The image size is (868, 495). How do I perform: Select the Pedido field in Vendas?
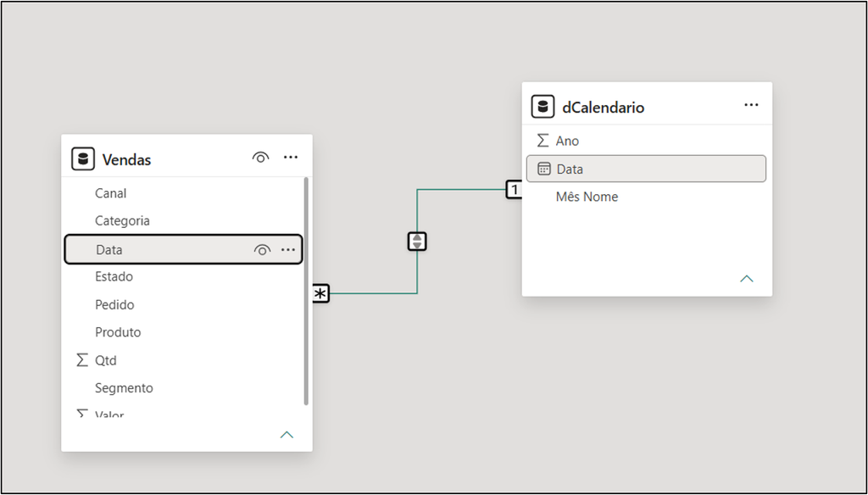[183, 305]
